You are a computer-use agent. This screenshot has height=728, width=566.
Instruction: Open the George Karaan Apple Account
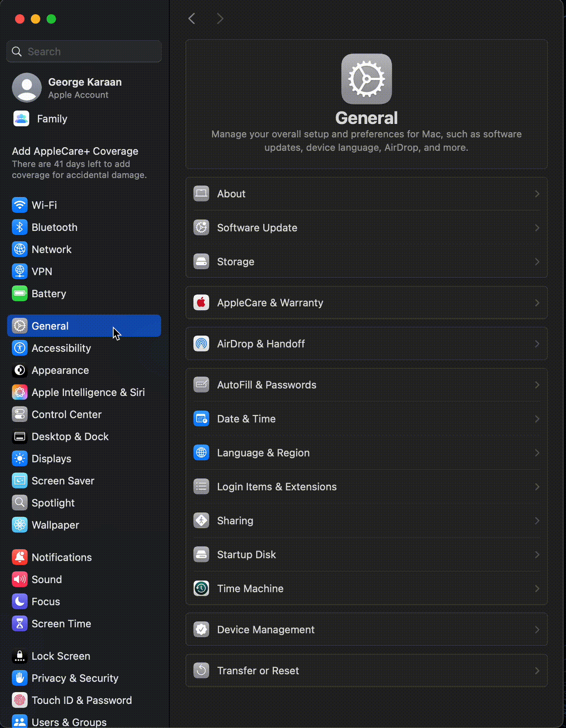pyautogui.click(x=84, y=88)
